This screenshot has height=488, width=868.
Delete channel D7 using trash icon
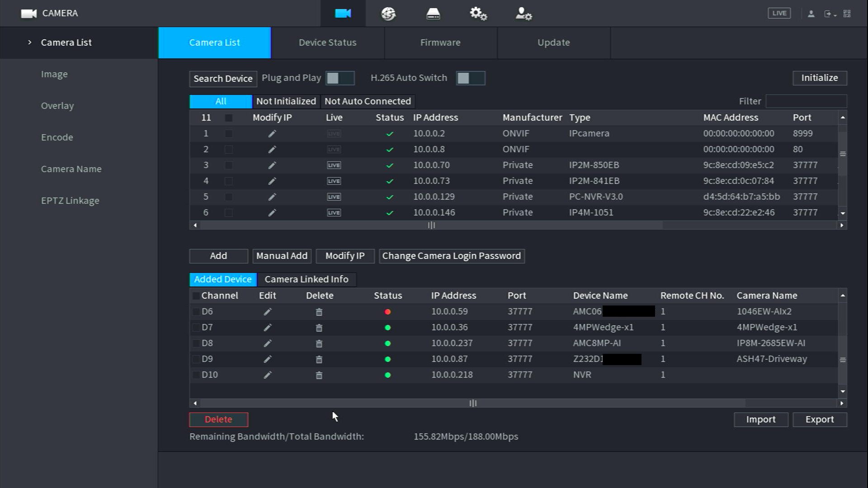click(x=319, y=328)
